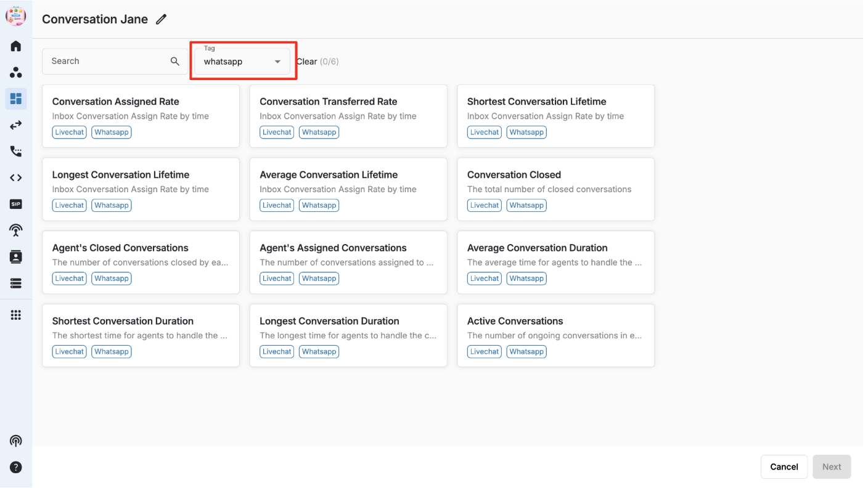Open the Home icon in sidebar

click(16, 46)
